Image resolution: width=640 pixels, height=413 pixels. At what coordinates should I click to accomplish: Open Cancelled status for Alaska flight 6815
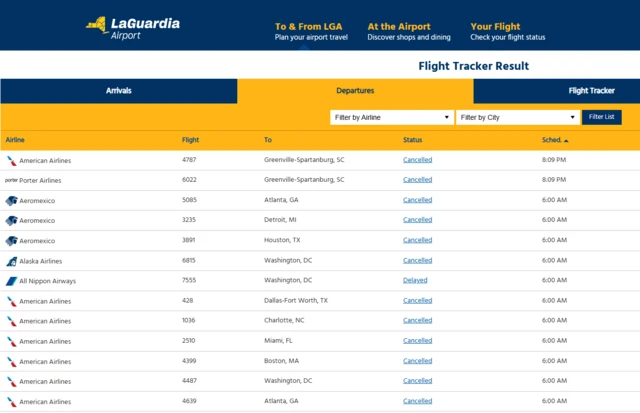(417, 260)
